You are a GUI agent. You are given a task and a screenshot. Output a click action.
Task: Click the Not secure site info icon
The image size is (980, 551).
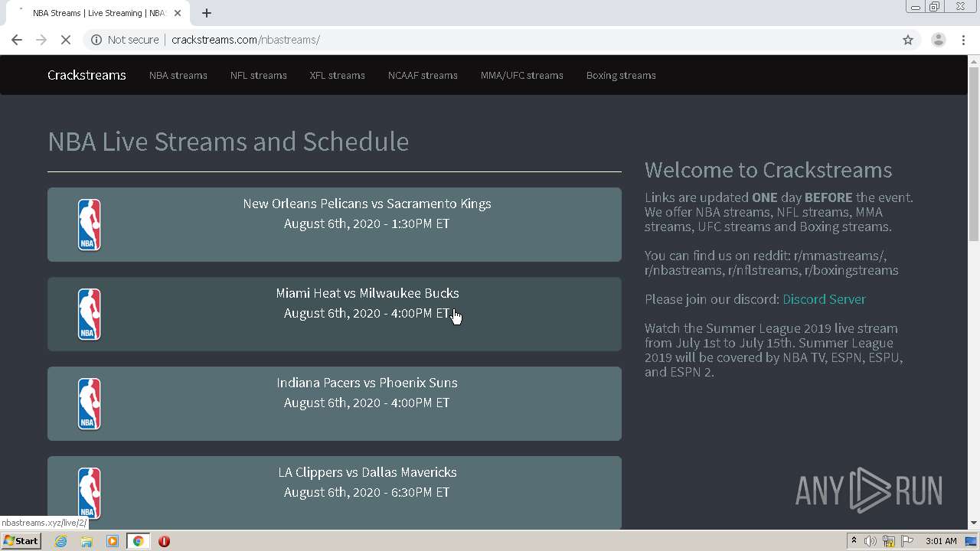tap(96, 40)
